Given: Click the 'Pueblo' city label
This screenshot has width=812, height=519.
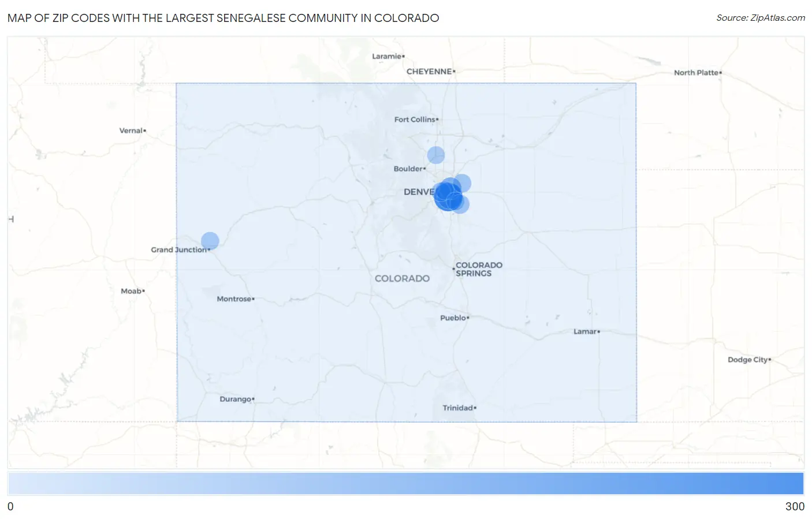Looking at the screenshot, I should coord(453,318).
